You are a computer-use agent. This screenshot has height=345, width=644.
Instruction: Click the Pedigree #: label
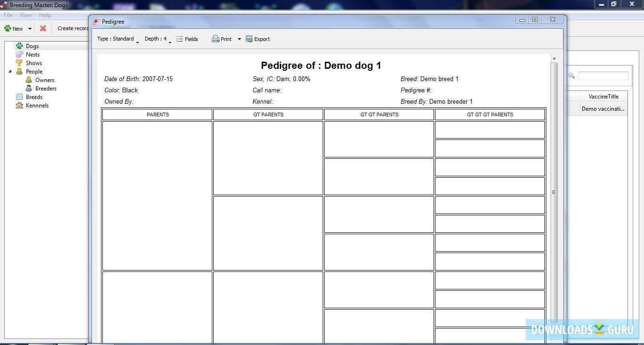tap(416, 90)
